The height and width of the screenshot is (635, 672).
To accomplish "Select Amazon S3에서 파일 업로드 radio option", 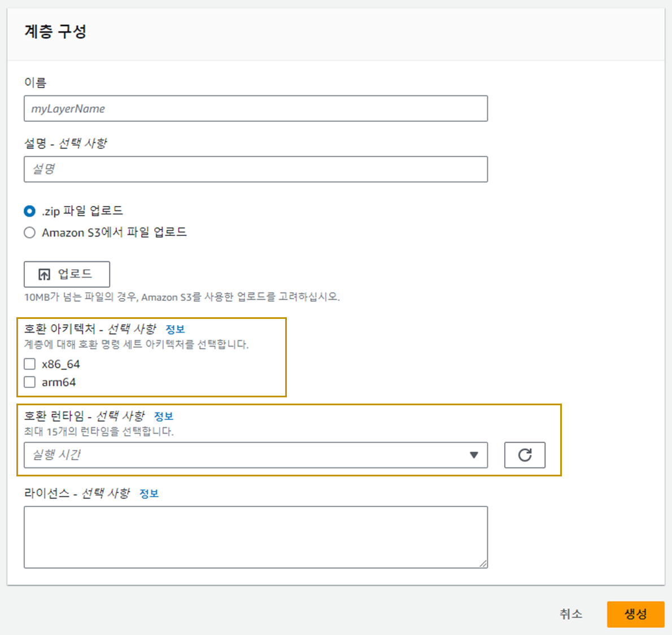I will point(29,233).
